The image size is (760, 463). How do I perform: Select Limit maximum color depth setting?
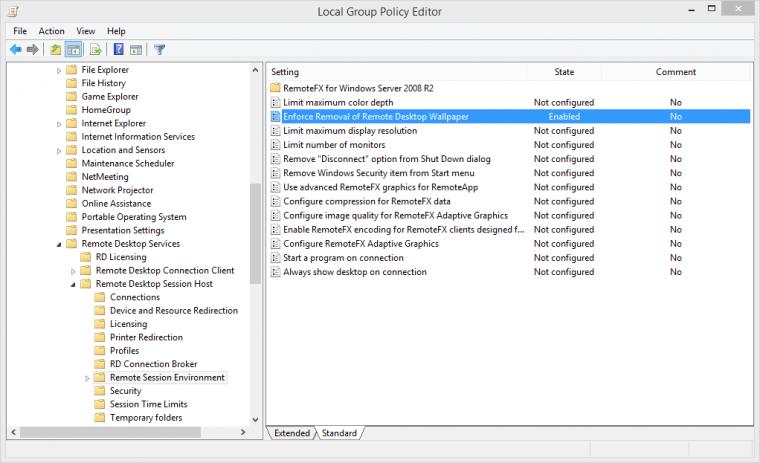tap(338, 102)
